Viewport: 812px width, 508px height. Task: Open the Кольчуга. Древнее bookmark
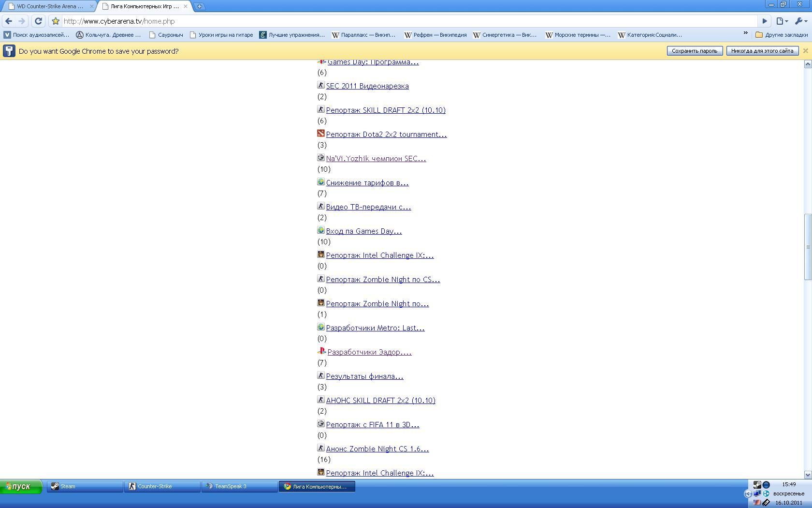tap(109, 35)
